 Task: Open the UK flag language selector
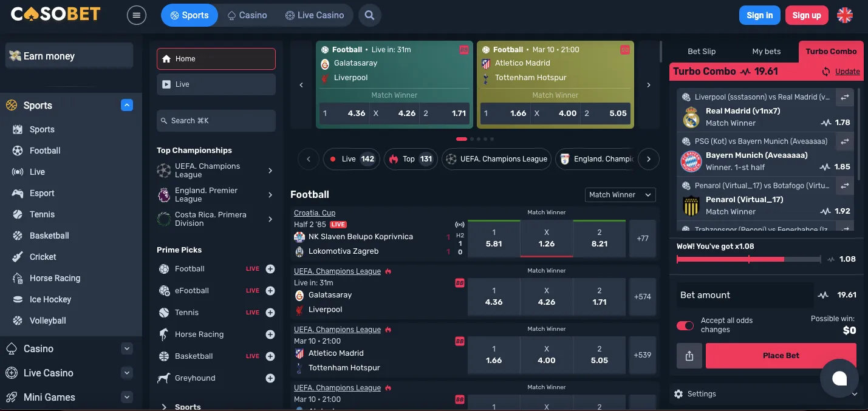pyautogui.click(x=845, y=15)
